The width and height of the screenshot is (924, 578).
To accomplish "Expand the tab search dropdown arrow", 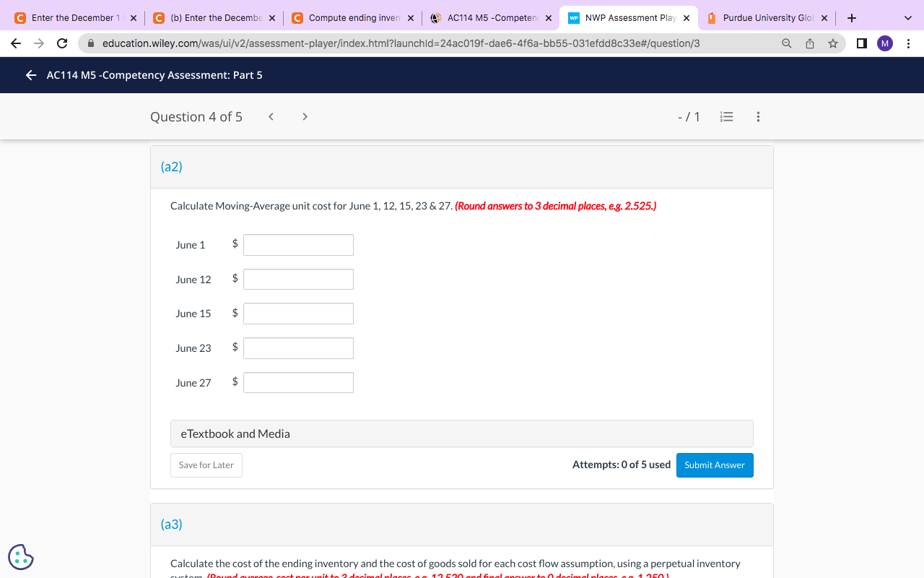I will (x=907, y=17).
